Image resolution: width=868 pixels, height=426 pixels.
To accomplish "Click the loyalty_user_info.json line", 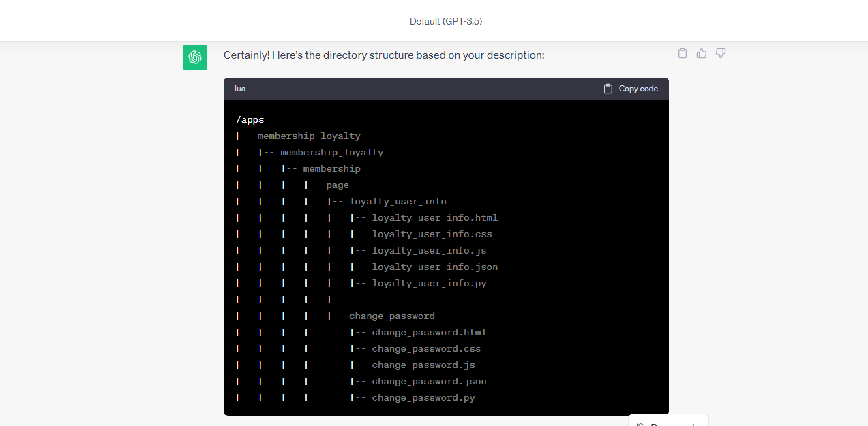I will point(435,267).
